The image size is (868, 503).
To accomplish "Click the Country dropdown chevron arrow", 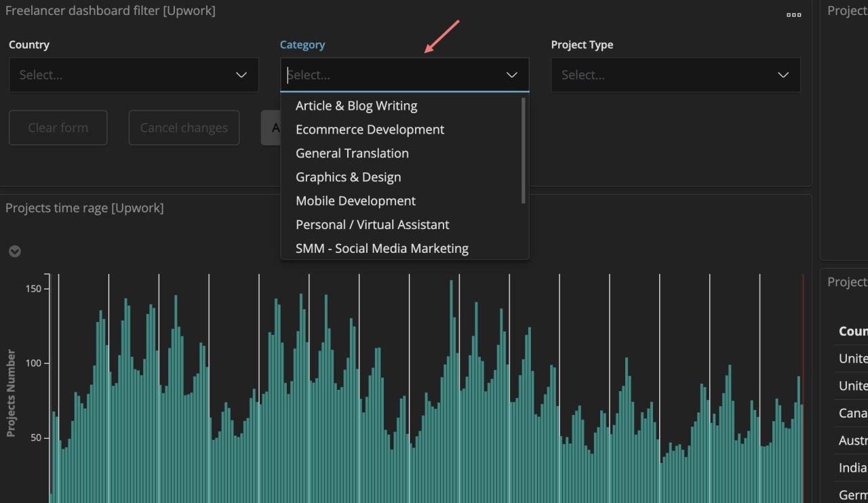I will pyautogui.click(x=241, y=75).
